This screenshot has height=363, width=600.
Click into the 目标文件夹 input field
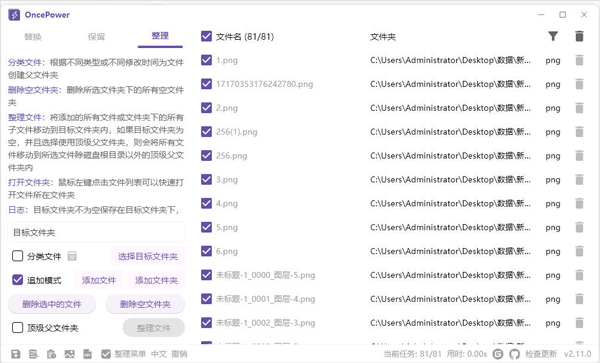tap(96, 232)
